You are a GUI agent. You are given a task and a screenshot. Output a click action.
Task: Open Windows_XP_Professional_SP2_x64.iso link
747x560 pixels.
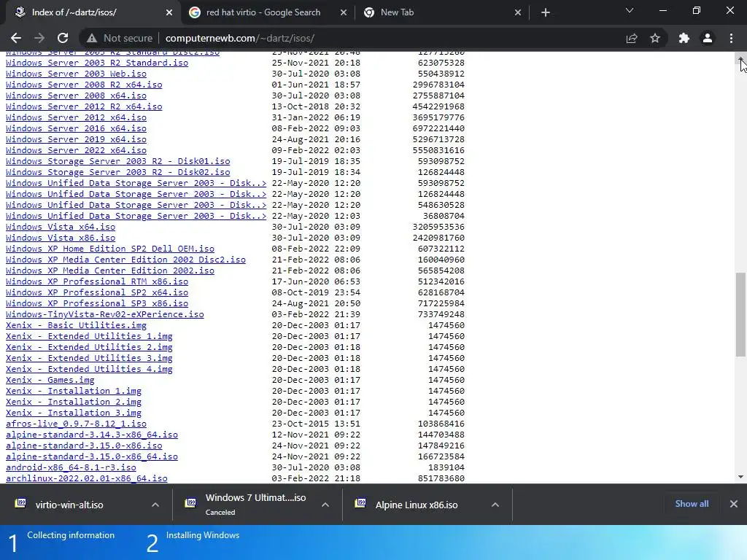point(97,293)
